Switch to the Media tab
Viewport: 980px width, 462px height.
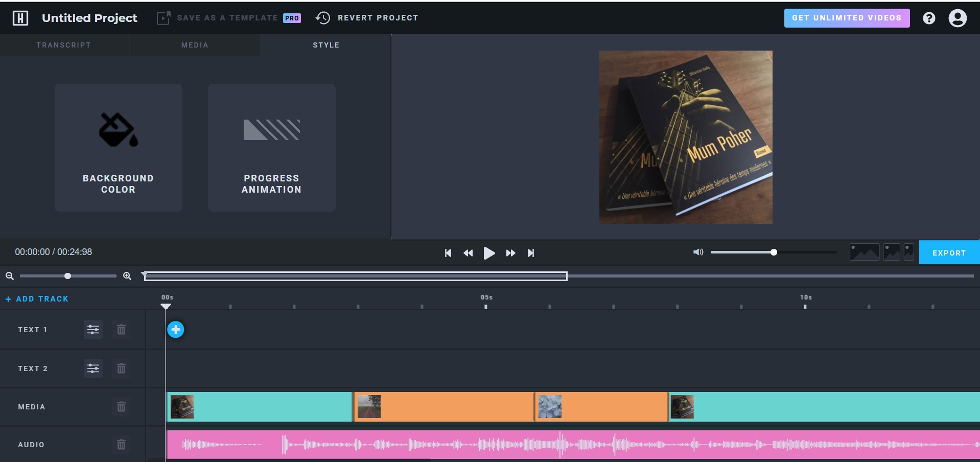pos(195,45)
